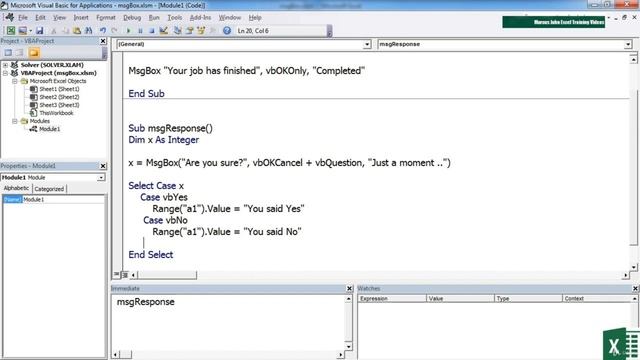640x360 pixels.
Task: Open the Insert UserForm dropdown arrow
Action: (30, 31)
